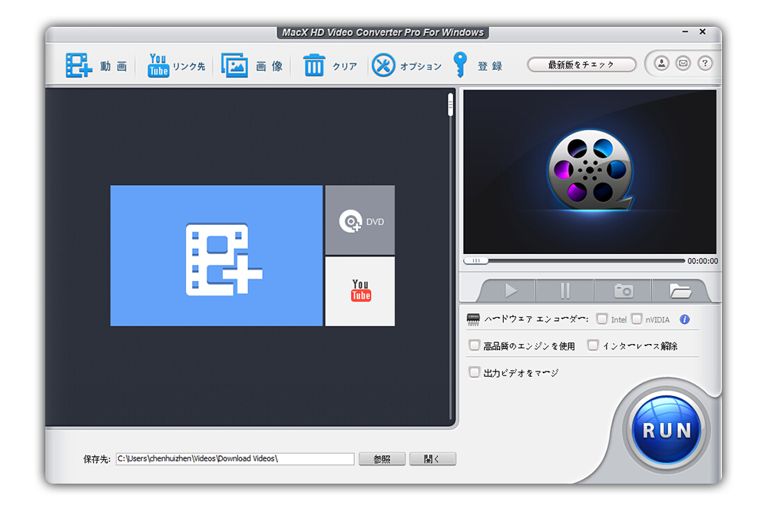Open the user account icon
Image resolution: width=768 pixels, height=532 pixels.
pyautogui.click(x=661, y=64)
